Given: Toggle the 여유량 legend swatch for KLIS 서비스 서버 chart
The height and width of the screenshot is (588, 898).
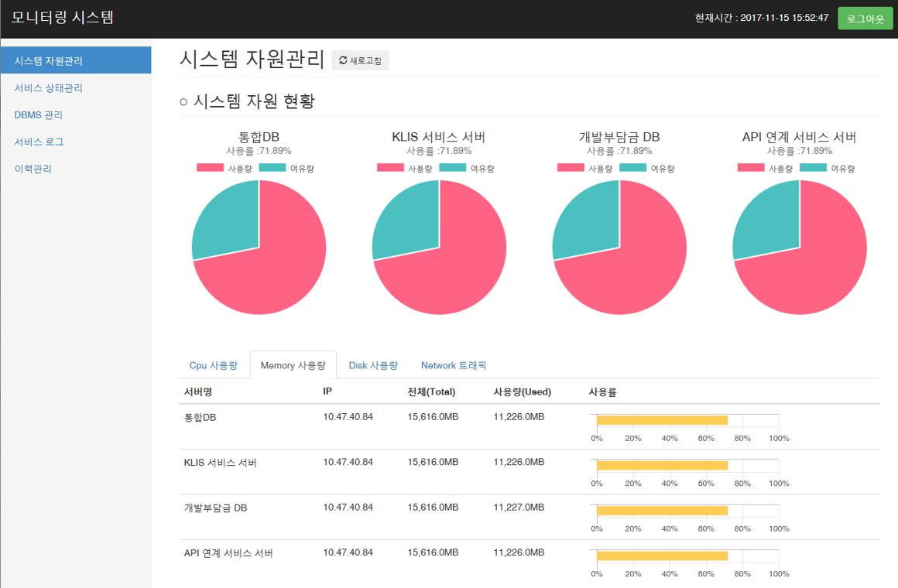Looking at the screenshot, I should pos(452,168).
